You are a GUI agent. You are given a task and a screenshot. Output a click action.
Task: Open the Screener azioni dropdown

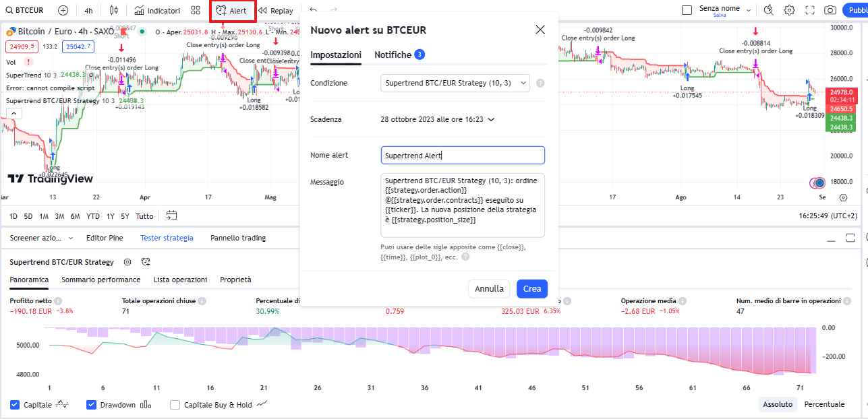(x=37, y=238)
